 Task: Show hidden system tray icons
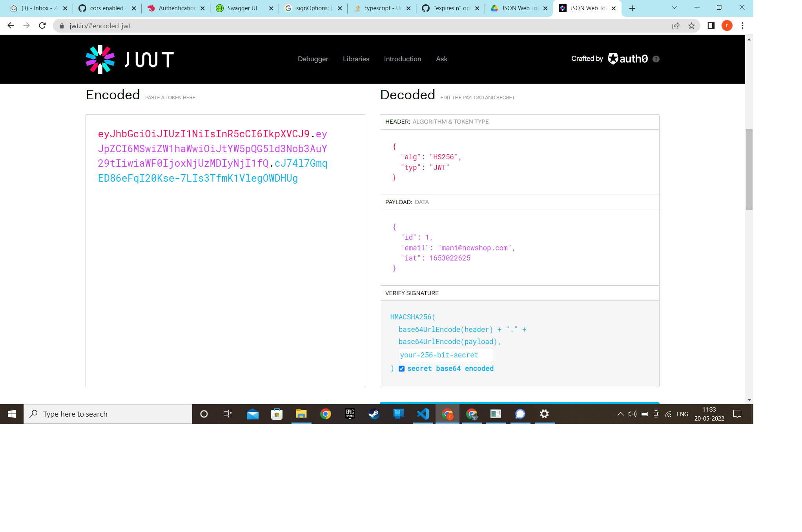[620, 414]
